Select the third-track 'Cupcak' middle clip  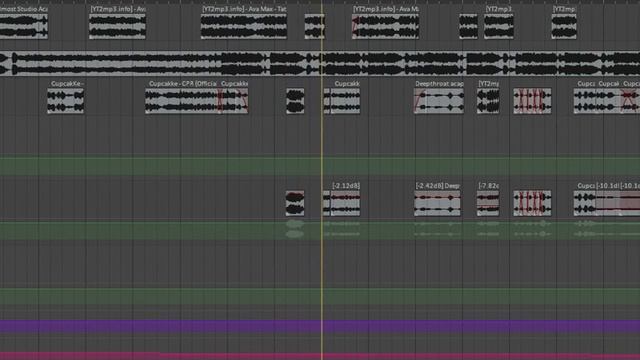tap(609, 101)
